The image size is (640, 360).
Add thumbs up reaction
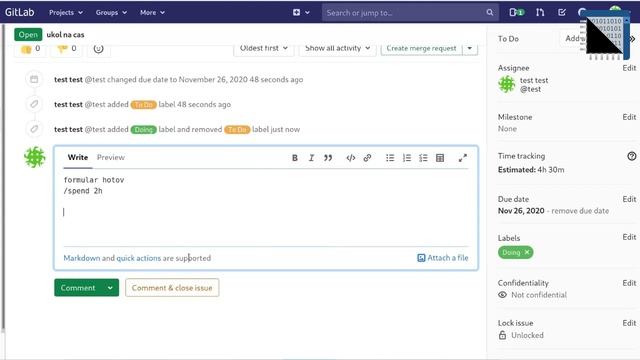click(x=30, y=49)
